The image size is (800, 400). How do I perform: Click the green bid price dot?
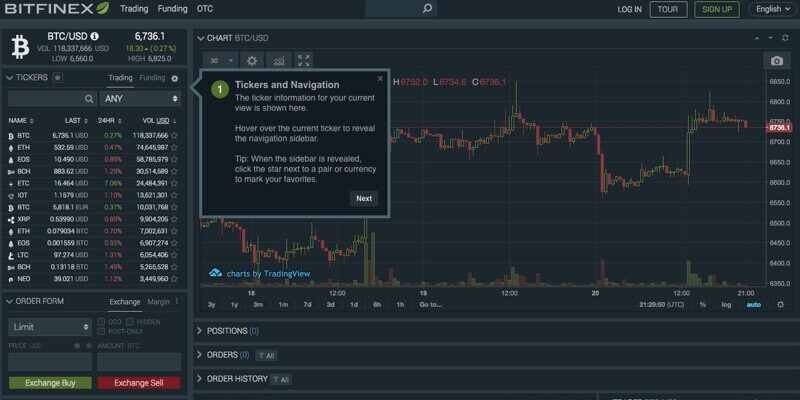point(78,346)
